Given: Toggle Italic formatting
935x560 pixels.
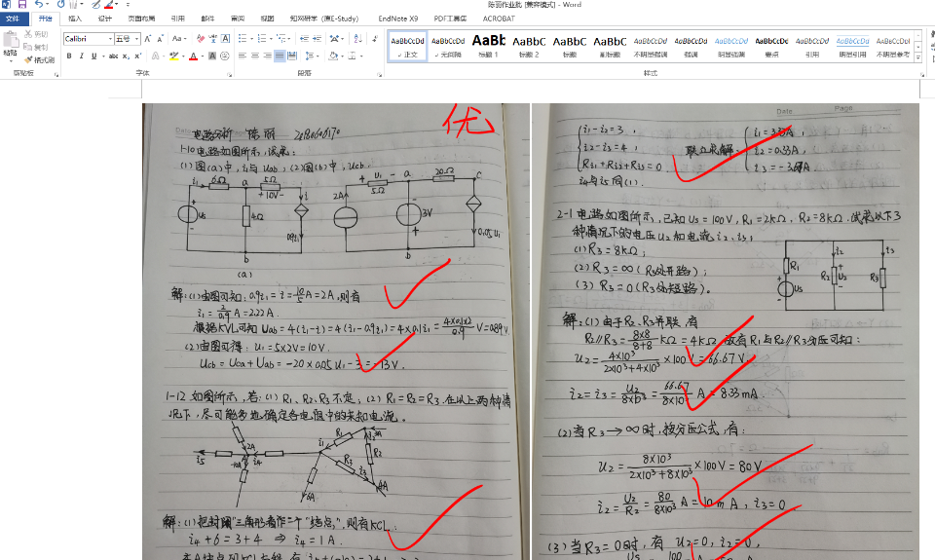Looking at the screenshot, I should pos(81,56).
